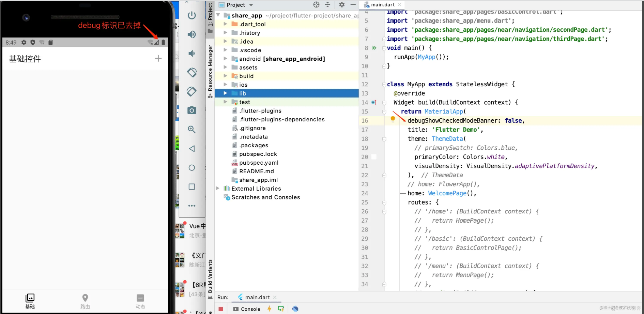Click Flutter hot reload lightning icon
Viewport: 644px width, 314px height.
click(x=270, y=309)
